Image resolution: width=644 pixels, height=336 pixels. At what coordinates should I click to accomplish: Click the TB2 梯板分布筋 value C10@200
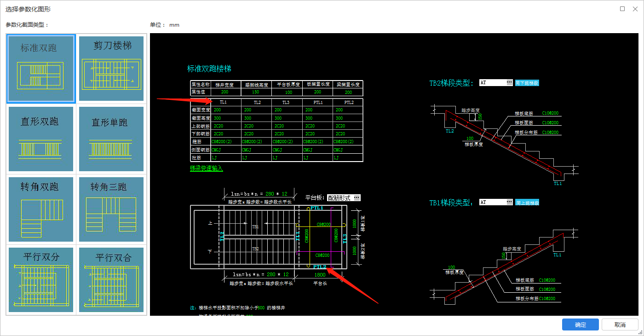pos(550,132)
